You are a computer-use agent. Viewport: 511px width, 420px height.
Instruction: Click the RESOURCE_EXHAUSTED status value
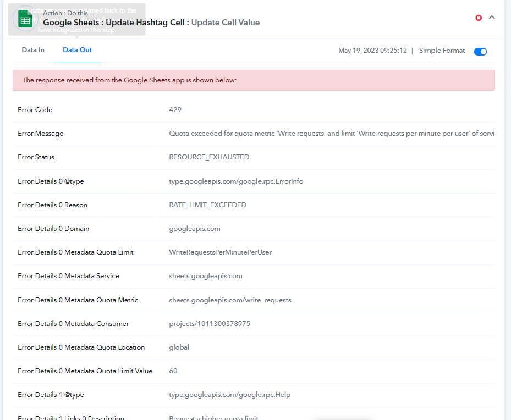point(209,157)
